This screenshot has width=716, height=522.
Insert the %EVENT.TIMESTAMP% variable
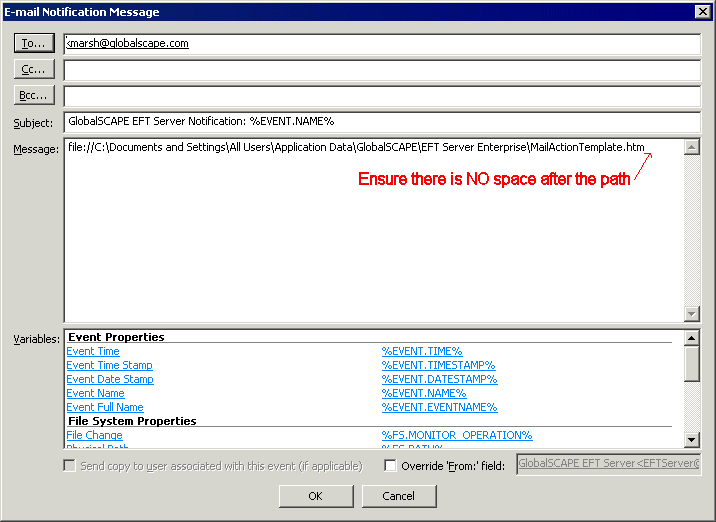point(438,366)
